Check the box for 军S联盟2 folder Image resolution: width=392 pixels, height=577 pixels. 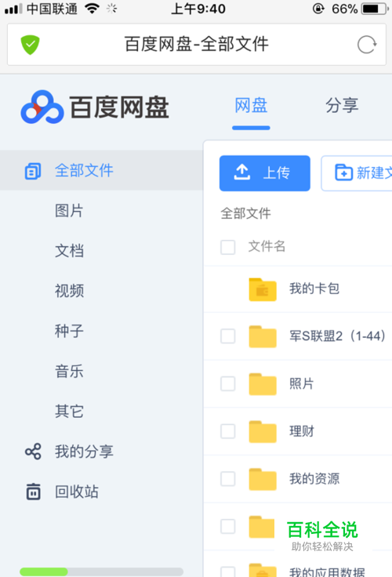228,336
